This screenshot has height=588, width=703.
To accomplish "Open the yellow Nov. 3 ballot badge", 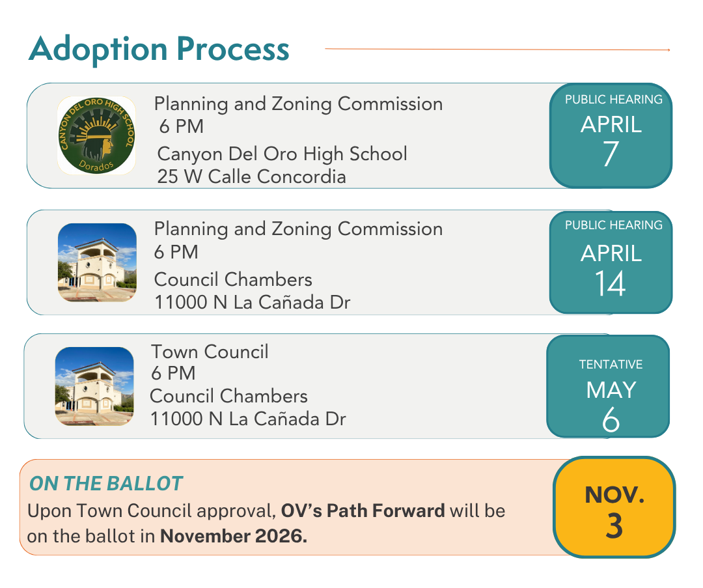I will [614, 507].
